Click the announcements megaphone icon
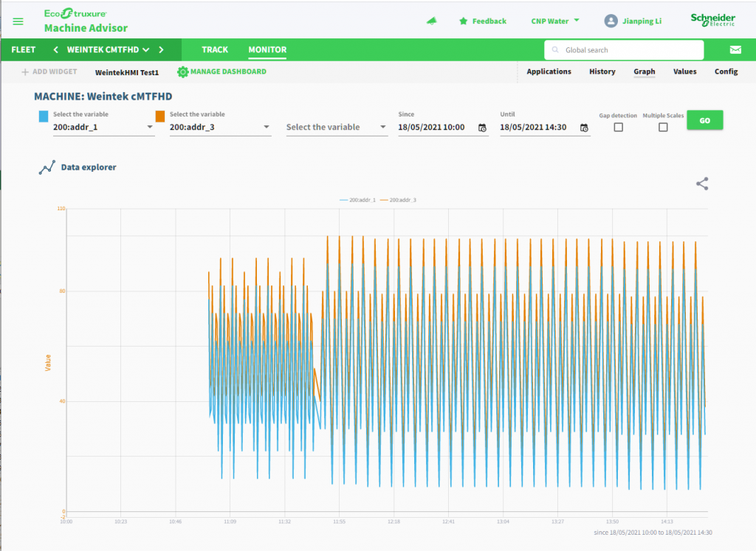The height and width of the screenshot is (551, 756). [x=431, y=21]
